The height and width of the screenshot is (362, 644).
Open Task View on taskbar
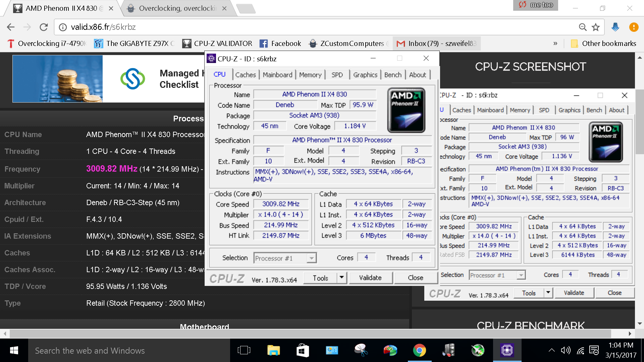pyautogui.click(x=244, y=351)
